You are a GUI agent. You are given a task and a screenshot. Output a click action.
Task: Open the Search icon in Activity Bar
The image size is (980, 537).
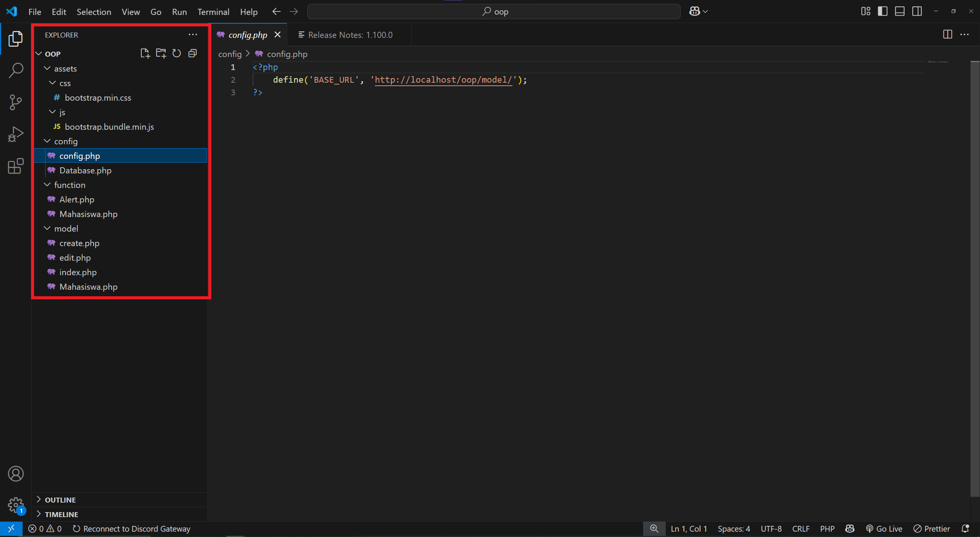(16, 70)
